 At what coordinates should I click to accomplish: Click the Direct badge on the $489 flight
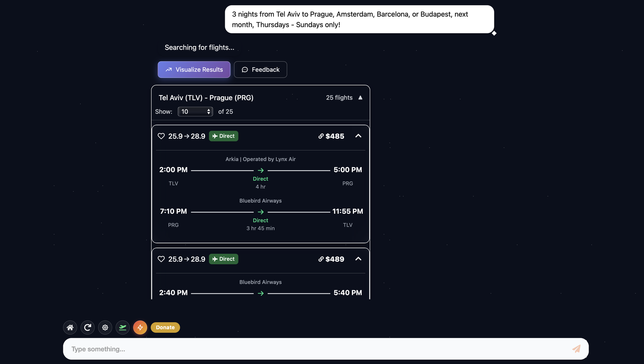point(224,259)
